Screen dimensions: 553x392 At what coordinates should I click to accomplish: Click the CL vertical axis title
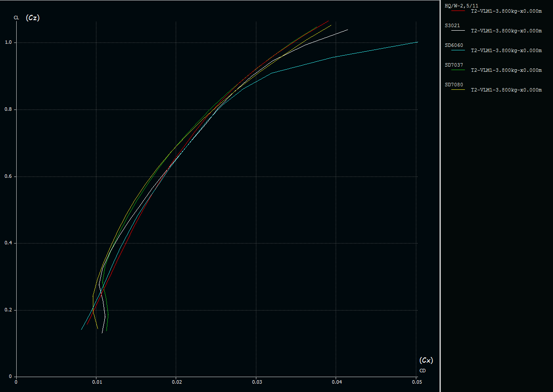(16, 18)
